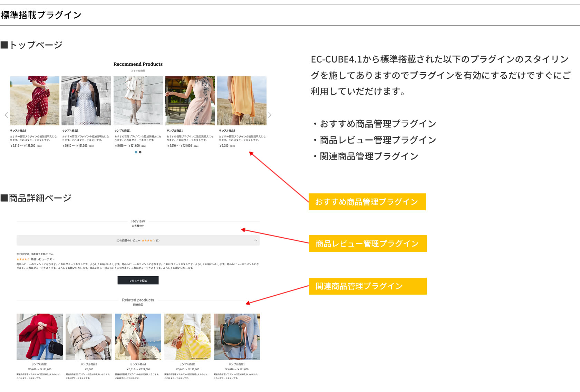
Task: Open the pink floral dress product
Action: (x=190, y=101)
